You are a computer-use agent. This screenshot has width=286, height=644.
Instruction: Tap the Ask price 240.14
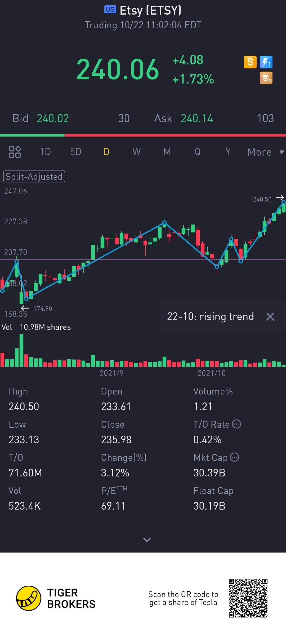click(197, 119)
